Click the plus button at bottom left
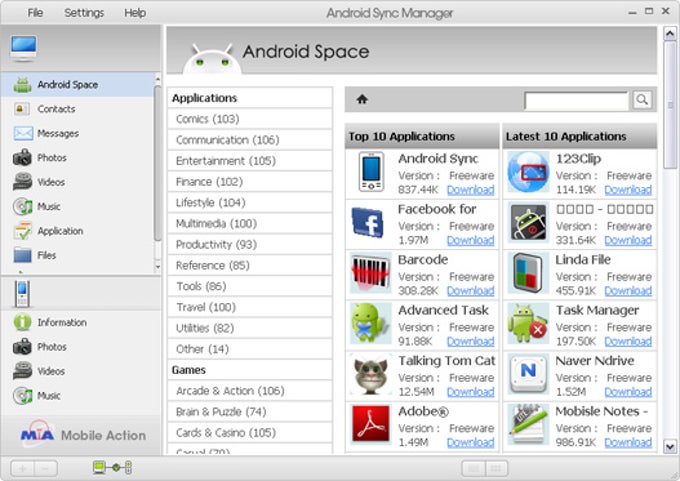Screen dimensions: 680x481 pos(23,468)
